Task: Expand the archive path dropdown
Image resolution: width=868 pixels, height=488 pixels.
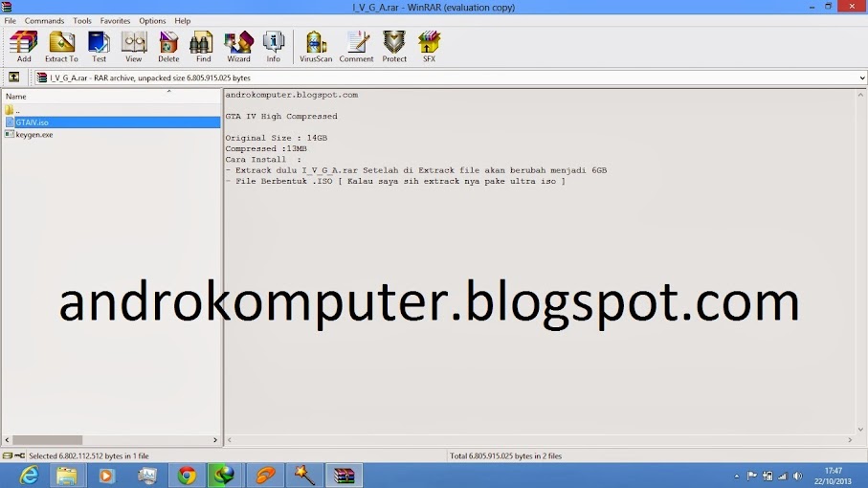Action: click(862, 78)
